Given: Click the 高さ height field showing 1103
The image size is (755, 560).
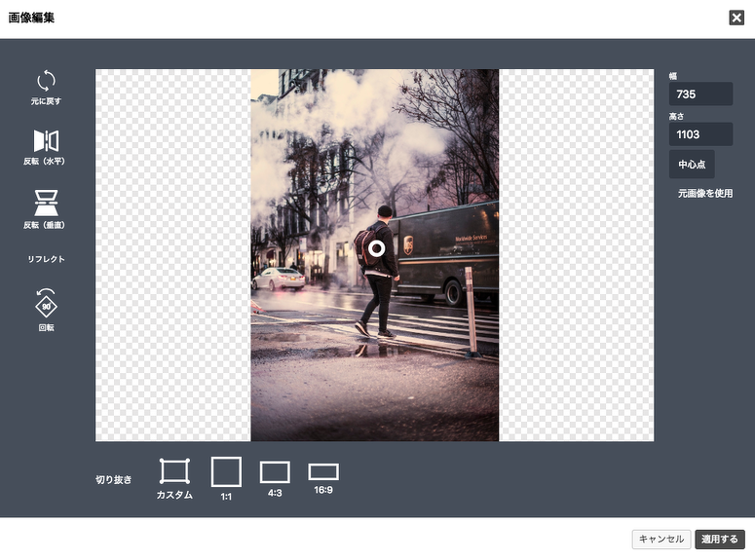Looking at the screenshot, I should (700, 134).
